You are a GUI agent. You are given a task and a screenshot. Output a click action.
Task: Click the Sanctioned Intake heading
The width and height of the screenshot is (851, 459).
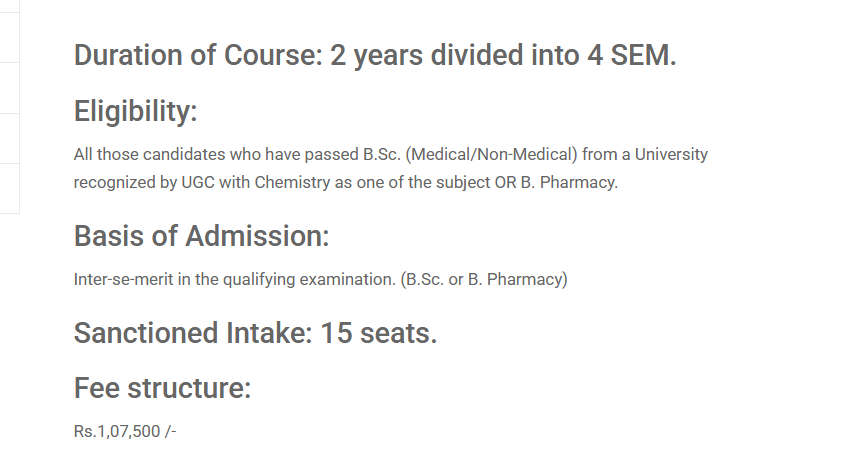pos(255,333)
